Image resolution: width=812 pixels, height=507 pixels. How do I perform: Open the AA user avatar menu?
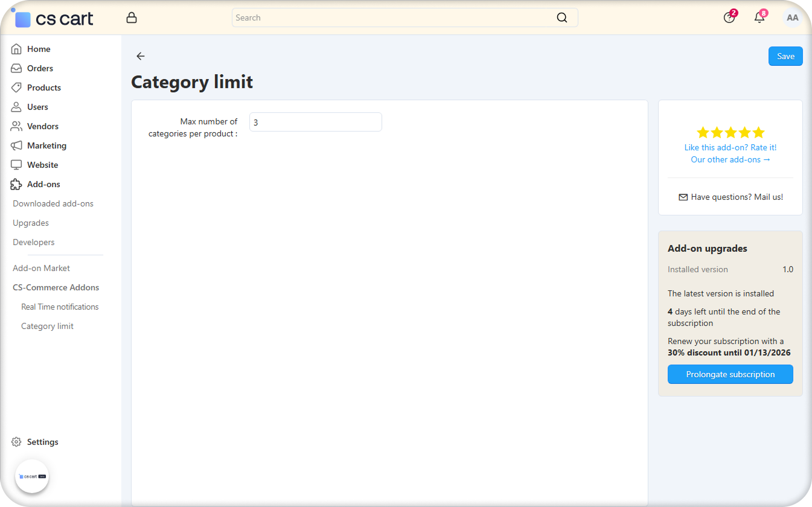792,18
